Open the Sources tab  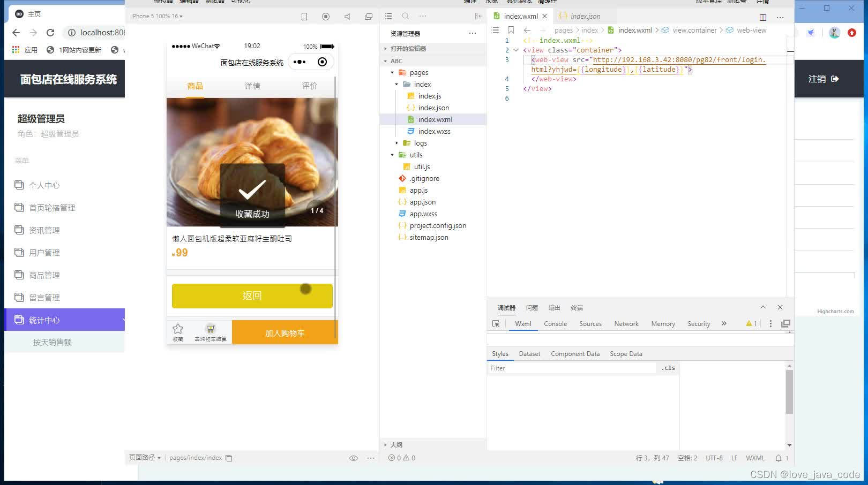590,324
